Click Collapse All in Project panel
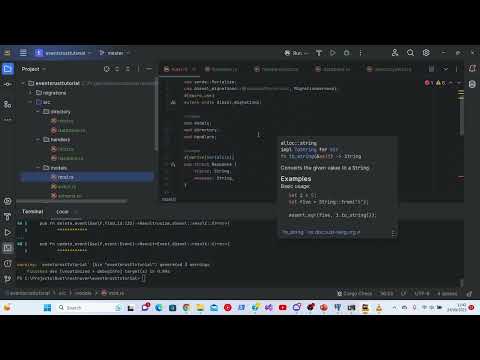This screenshot has width=480, height=360. click(x=128, y=69)
